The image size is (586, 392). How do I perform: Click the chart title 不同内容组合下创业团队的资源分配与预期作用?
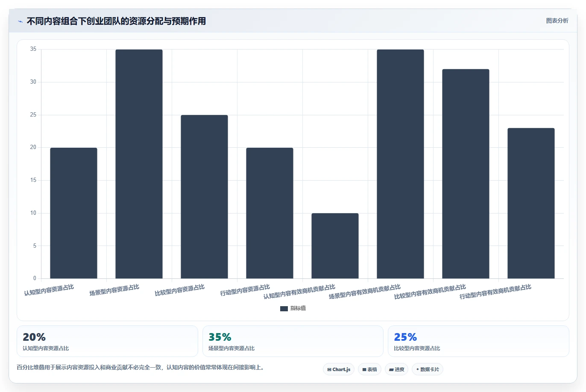click(116, 21)
